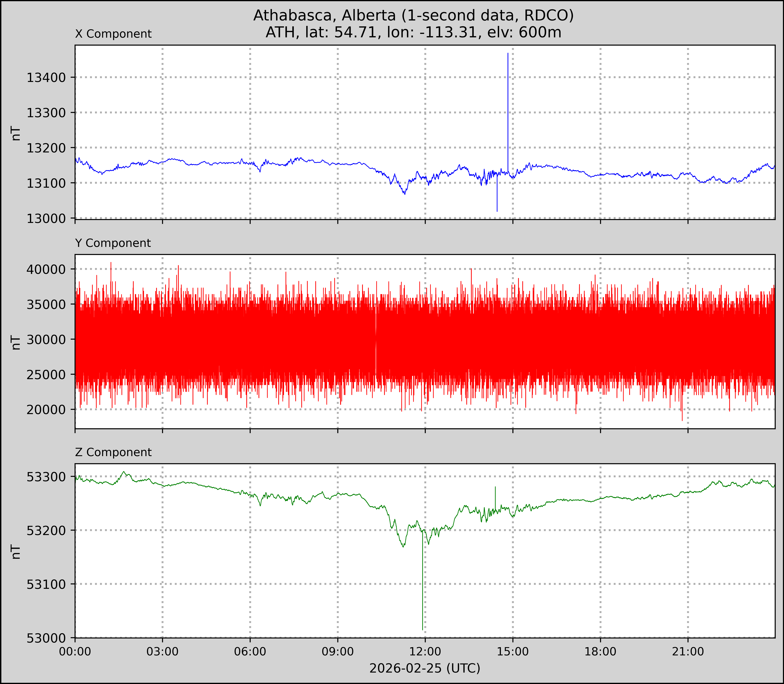Click the small green upward spike near 14:30
Screen dimensions: 784x684
click(x=495, y=496)
